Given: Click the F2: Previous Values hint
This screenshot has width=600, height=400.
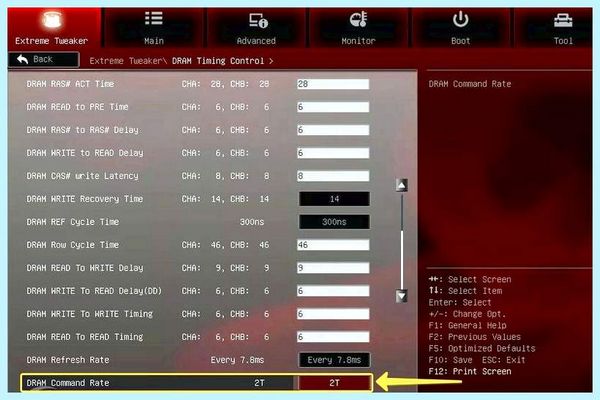Looking at the screenshot, I should coord(475,337).
